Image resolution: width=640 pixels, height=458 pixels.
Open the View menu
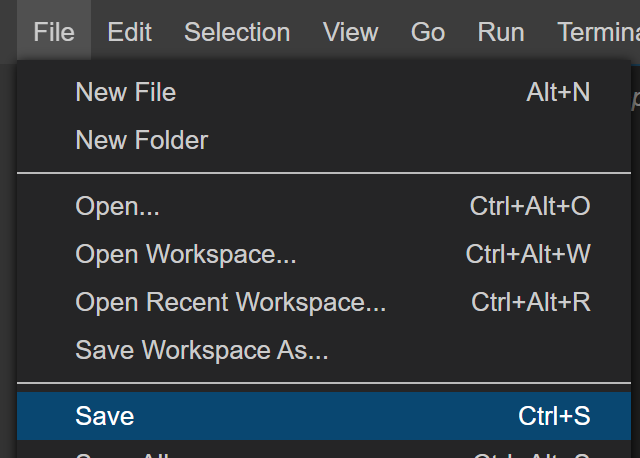tap(351, 32)
